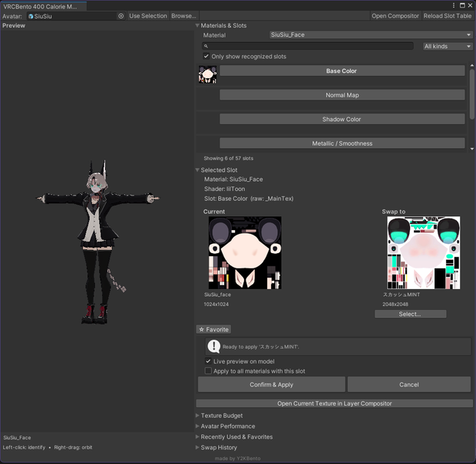
Task: Click the SiuSiu avatar cube icon
Action: tap(31, 16)
